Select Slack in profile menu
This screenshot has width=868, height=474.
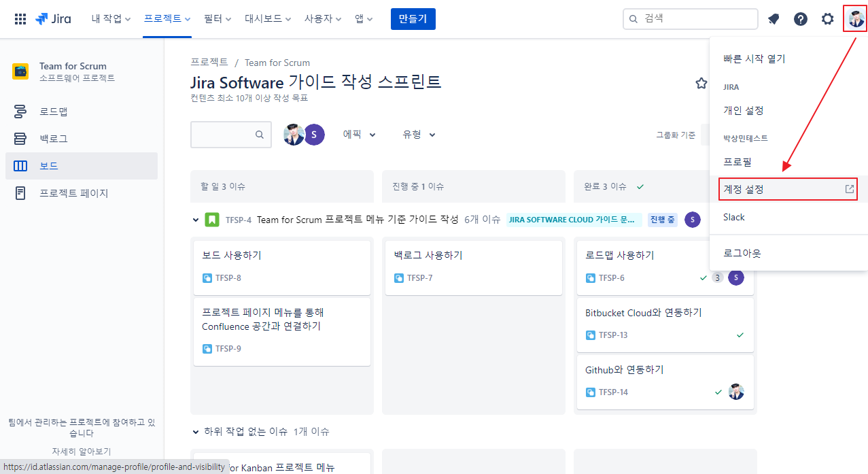click(788, 218)
